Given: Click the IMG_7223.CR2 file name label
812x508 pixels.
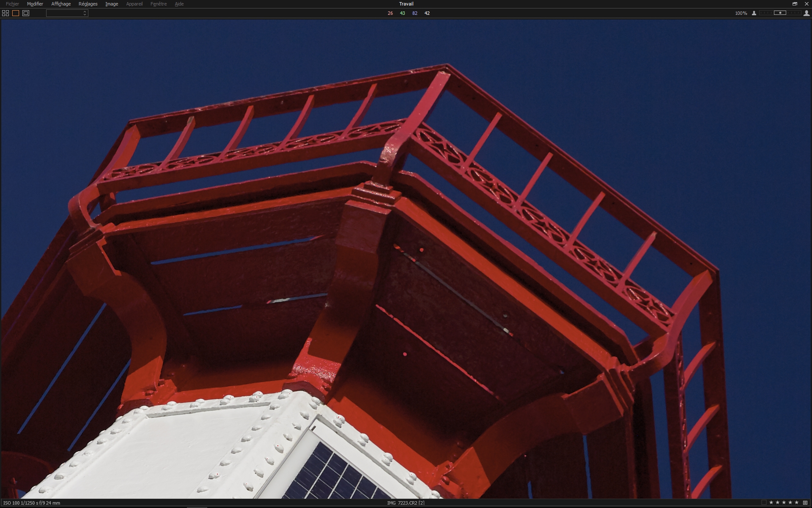Looking at the screenshot, I should tap(406, 503).
